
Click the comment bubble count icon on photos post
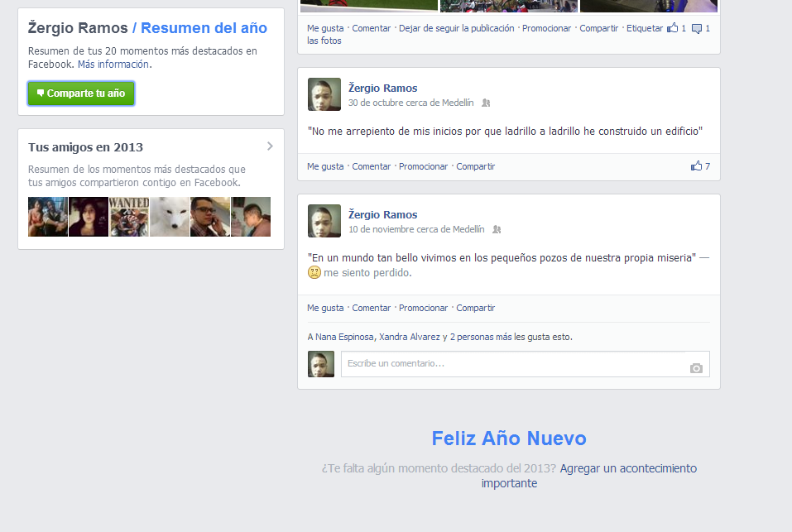point(697,29)
